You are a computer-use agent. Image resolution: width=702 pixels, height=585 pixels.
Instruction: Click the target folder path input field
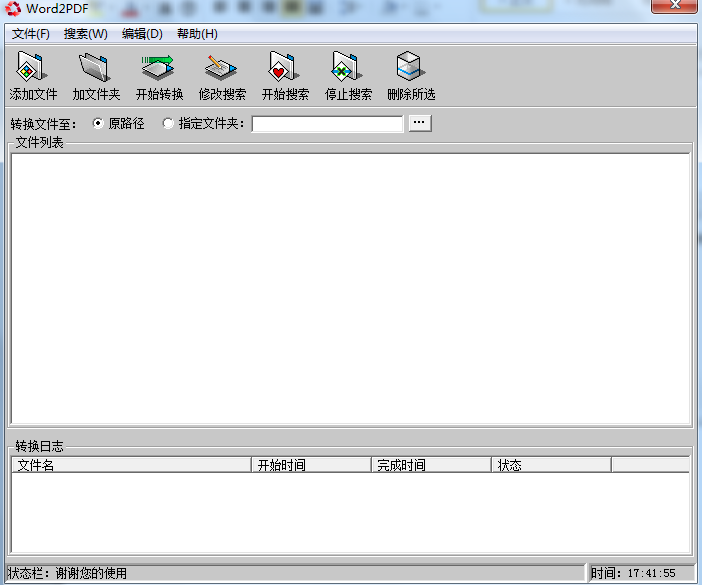click(x=327, y=124)
